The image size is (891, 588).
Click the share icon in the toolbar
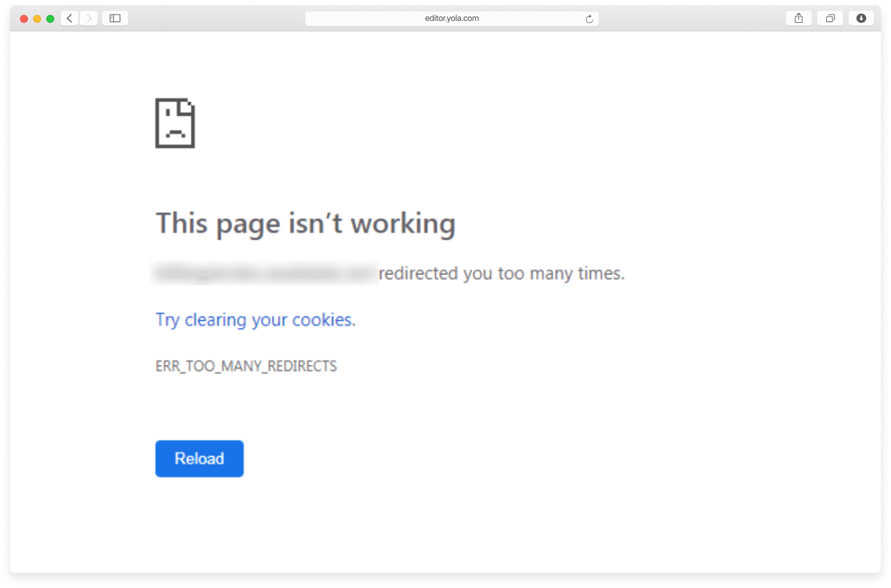[x=798, y=18]
